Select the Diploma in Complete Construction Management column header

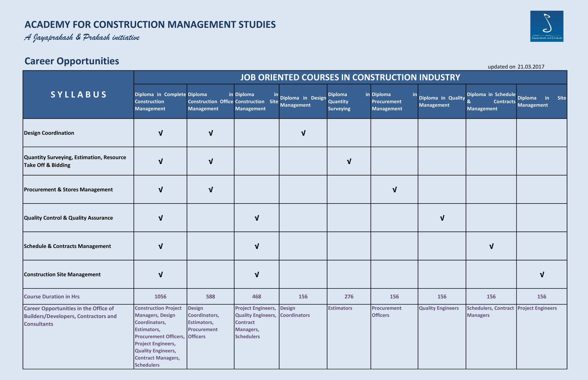click(160, 101)
